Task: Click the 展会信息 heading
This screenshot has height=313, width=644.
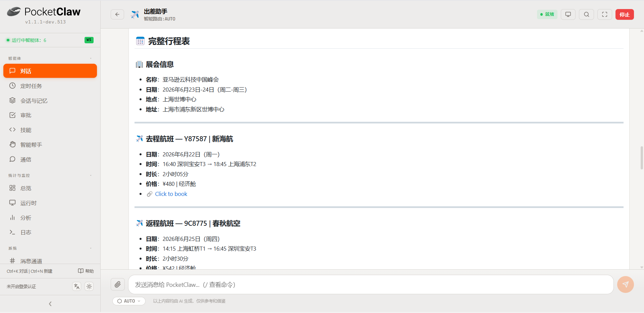Action: 160,64
